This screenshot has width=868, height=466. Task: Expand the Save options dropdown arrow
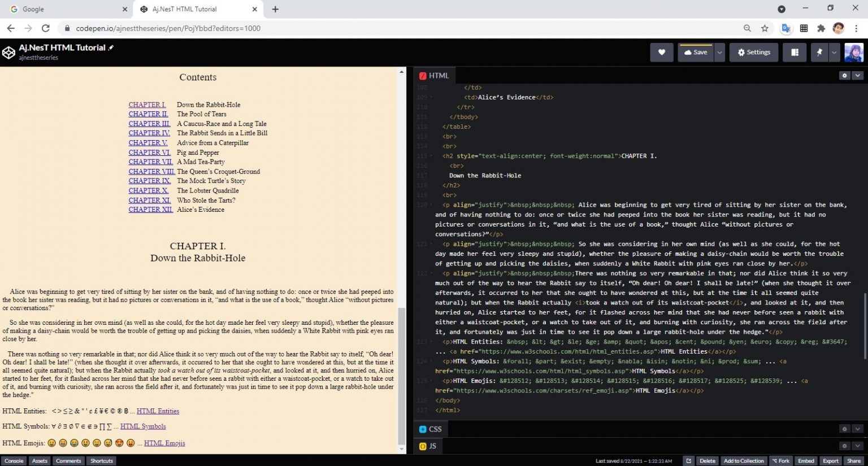tap(719, 53)
